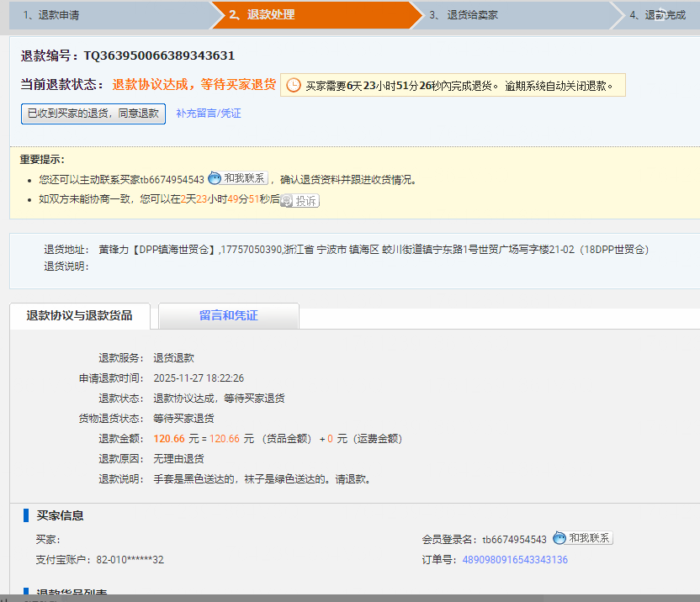700x602 pixels.
Task: Click the orange 120.66 refund amount
Action: [168, 439]
